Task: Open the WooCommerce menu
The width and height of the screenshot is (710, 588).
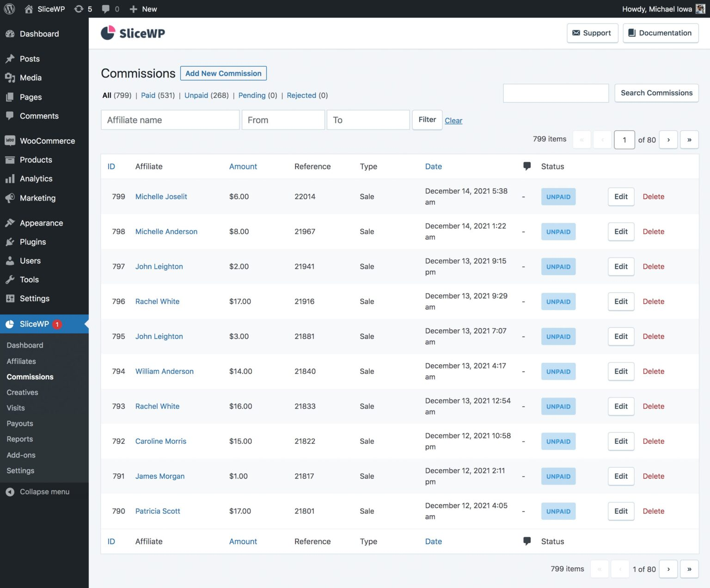Action: (x=47, y=141)
